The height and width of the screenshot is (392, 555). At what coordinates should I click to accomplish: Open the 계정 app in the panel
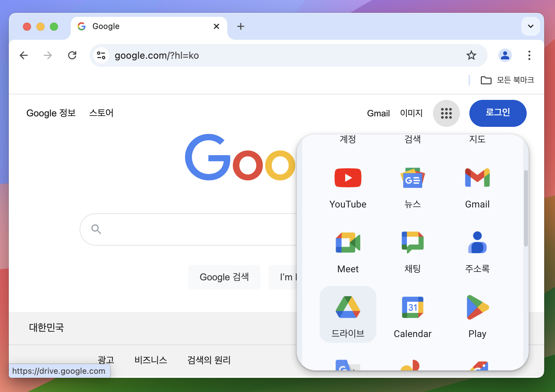point(348,139)
